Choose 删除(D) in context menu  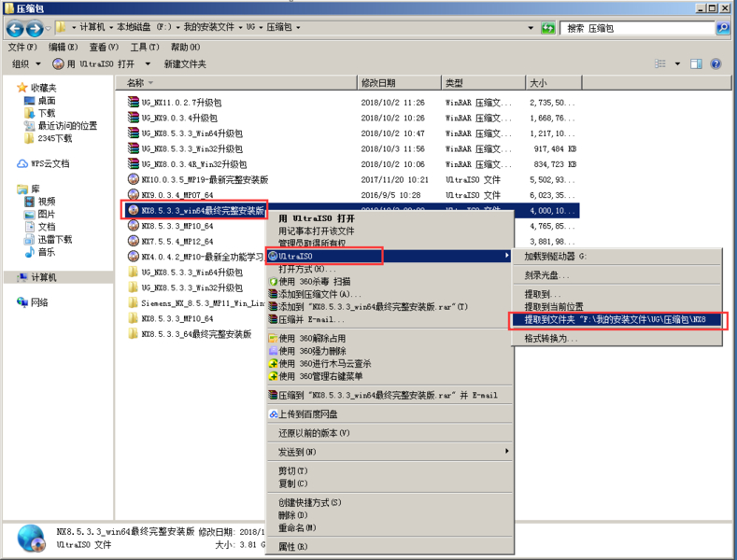tap(388, 515)
